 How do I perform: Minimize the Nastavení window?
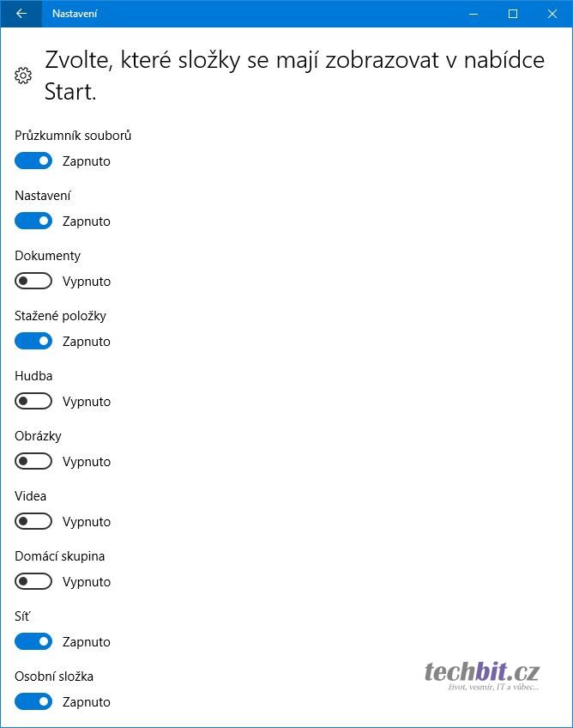(473, 14)
